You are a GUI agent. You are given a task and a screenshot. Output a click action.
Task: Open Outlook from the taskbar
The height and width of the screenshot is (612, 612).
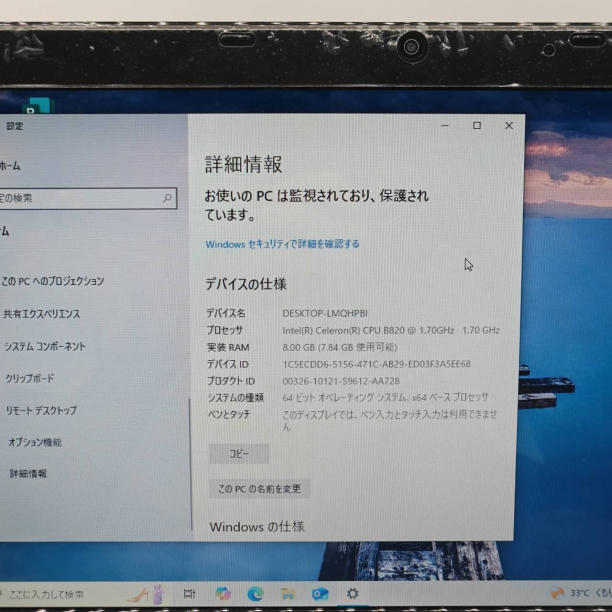(x=320, y=594)
